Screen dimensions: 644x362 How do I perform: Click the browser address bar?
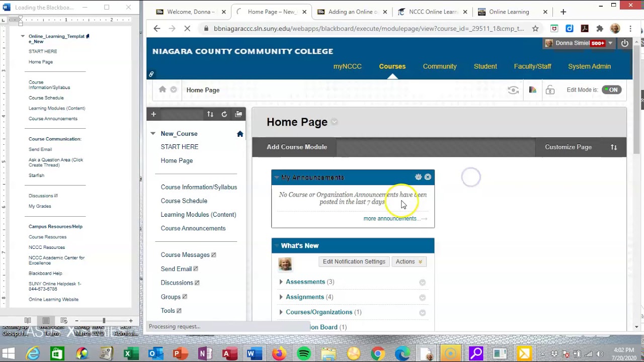coord(369,29)
